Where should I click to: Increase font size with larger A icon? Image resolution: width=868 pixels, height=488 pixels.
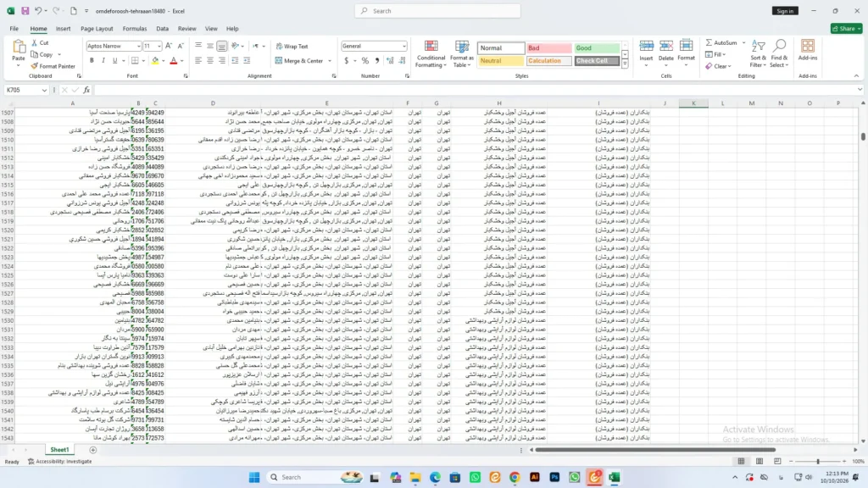[x=169, y=46]
